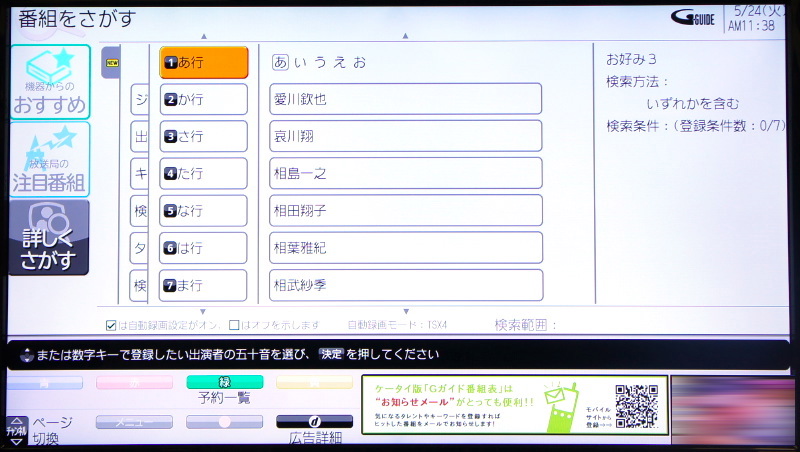Choose performer 哀川翔
Screen dimensions: 800x452
pyautogui.click(x=406, y=136)
